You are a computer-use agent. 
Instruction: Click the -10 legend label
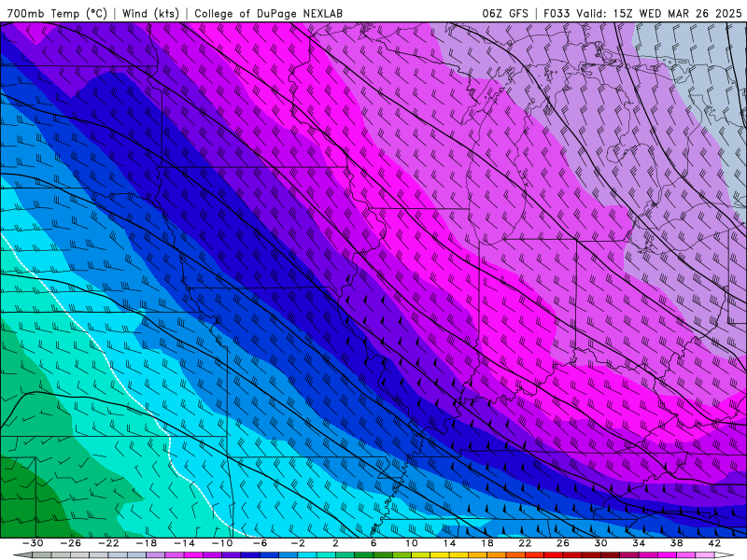click(x=222, y=543)
